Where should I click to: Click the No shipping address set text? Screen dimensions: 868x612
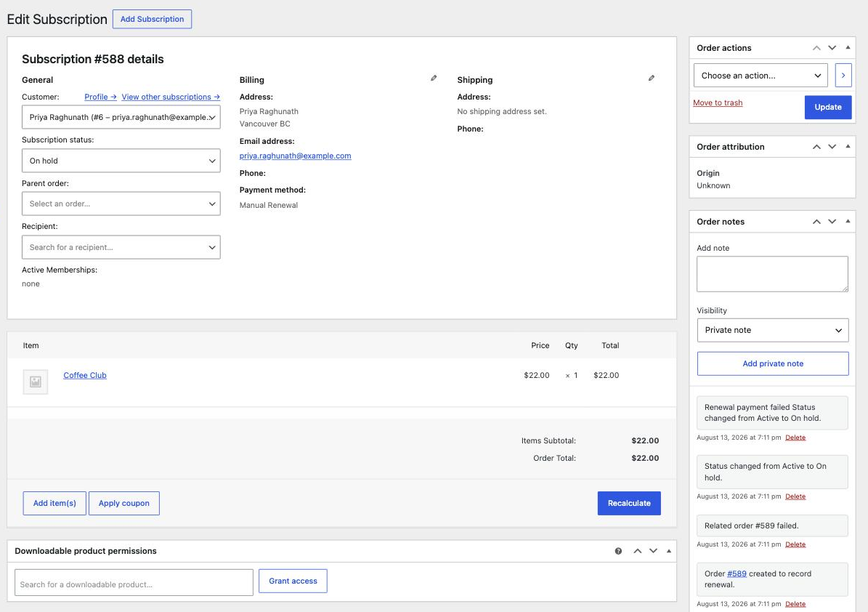pyautogui.click(x=501, y=111)
